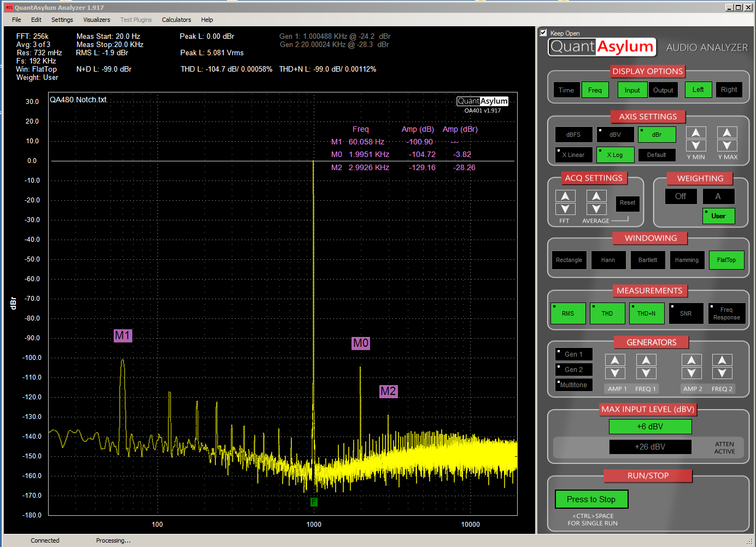Image resolution: width=756 pixels, height=547 pixels.
Task: Select dBFS axis units
Action: [574, 135]
